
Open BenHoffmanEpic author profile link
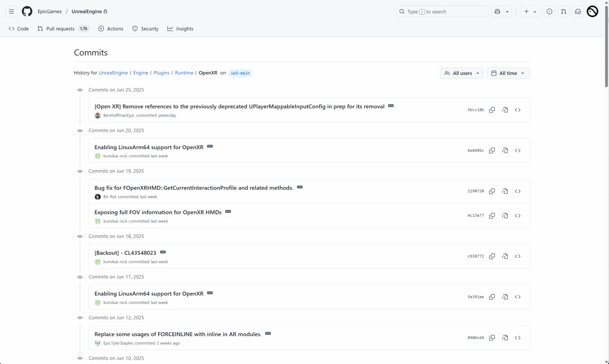pyautogui.click(x=119, y=116)
